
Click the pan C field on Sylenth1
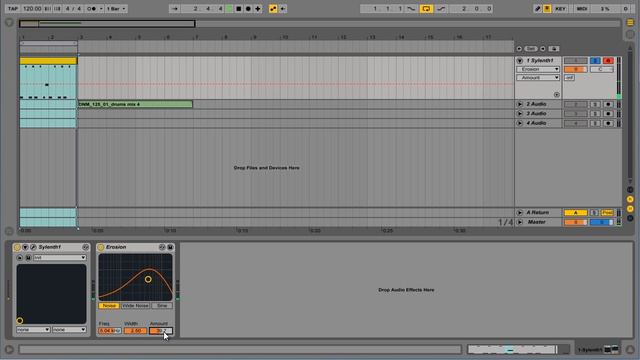coord(601,69)
